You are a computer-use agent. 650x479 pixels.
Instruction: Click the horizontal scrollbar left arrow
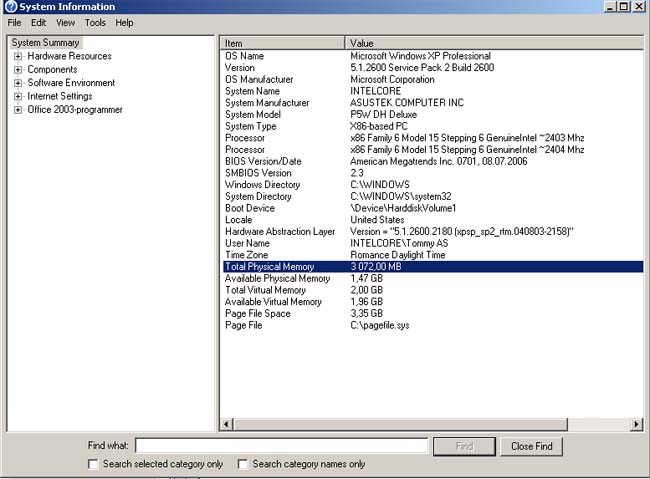[226, 424]
